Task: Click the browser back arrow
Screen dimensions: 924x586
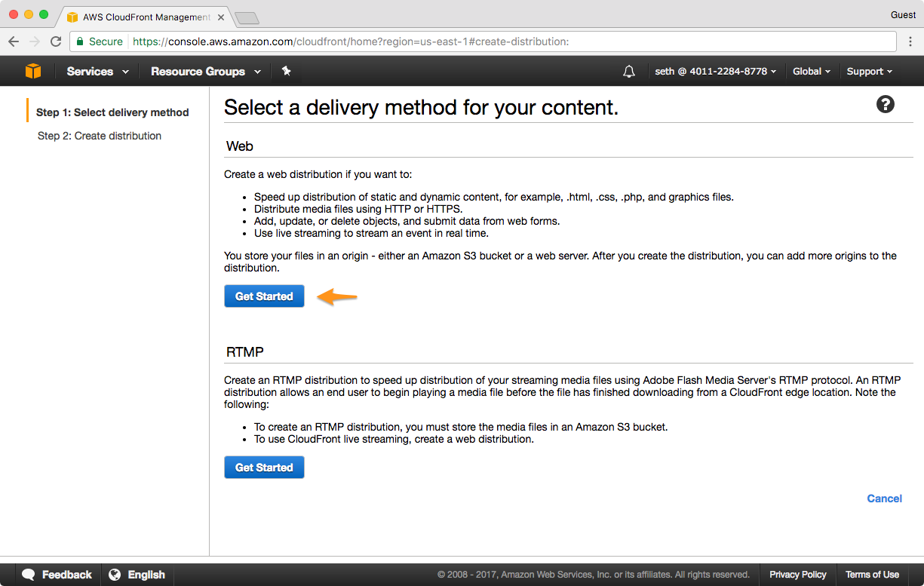Action: click(14, 41)
